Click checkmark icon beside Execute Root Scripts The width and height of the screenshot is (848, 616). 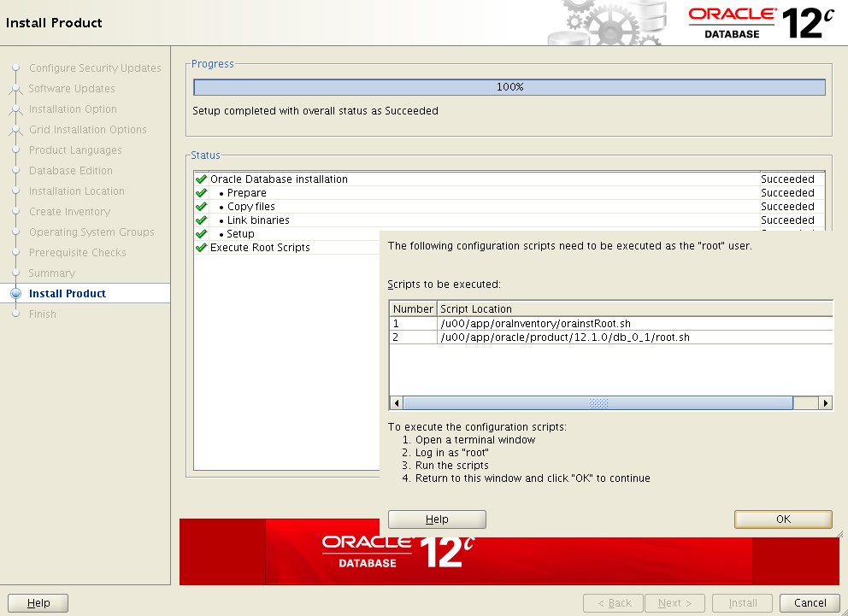click(x=201, y=248)
